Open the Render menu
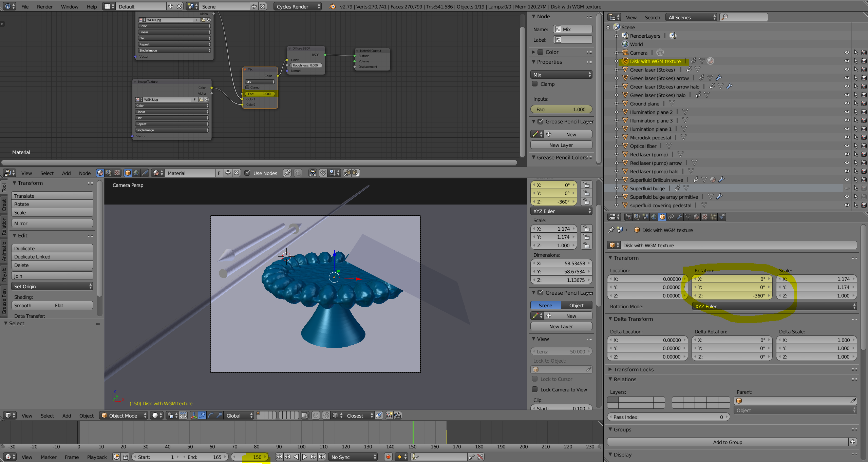868x464 pixels. coord(45,6)
